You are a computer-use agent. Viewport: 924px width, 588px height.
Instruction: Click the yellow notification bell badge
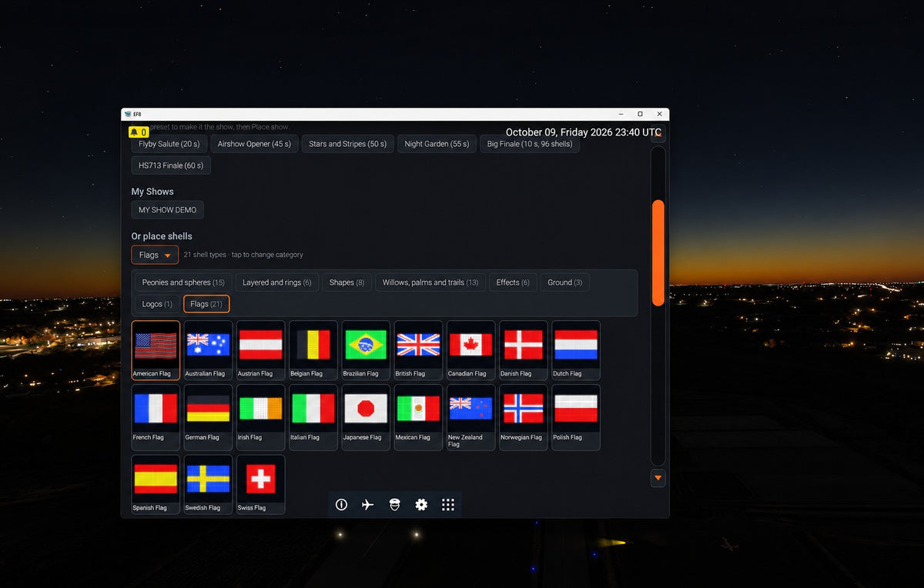(139, 132)
